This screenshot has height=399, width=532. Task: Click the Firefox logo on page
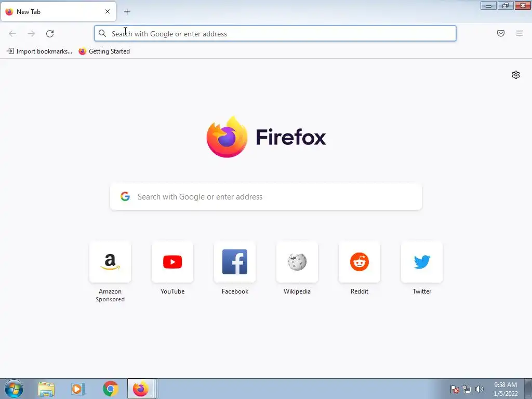(x=266, y=137)
